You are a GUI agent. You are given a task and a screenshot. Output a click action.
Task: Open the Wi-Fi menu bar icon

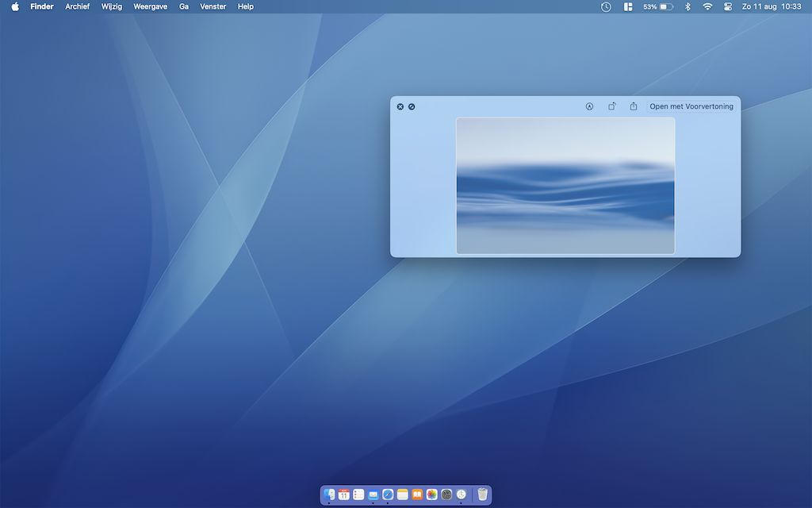pos(707,6)
